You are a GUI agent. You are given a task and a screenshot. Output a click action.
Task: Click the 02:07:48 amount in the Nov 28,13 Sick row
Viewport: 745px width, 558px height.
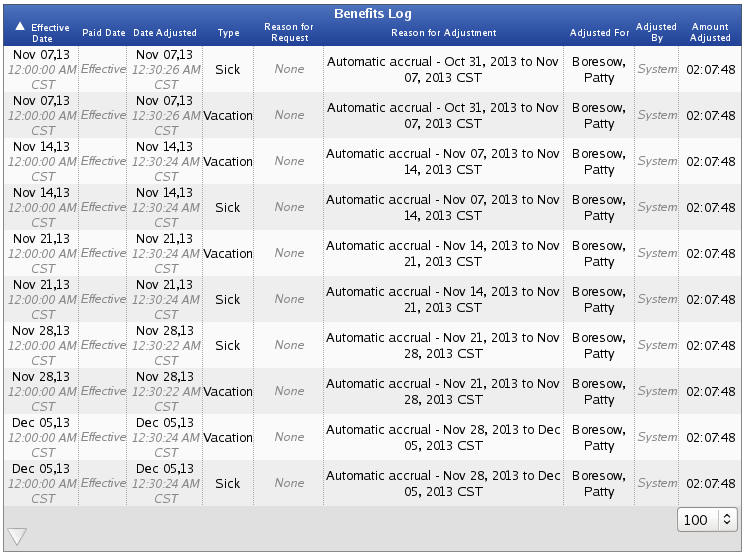click(710, 346)
